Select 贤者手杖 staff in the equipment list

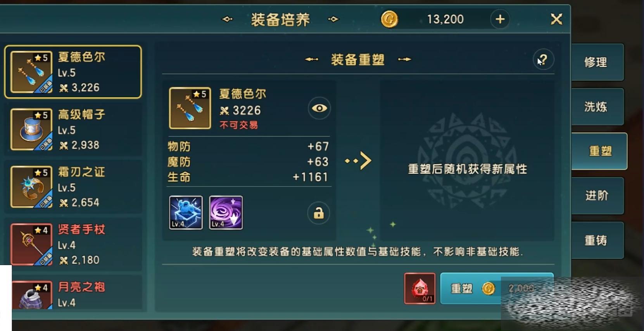pyautogui.click(x=73, y=244)
